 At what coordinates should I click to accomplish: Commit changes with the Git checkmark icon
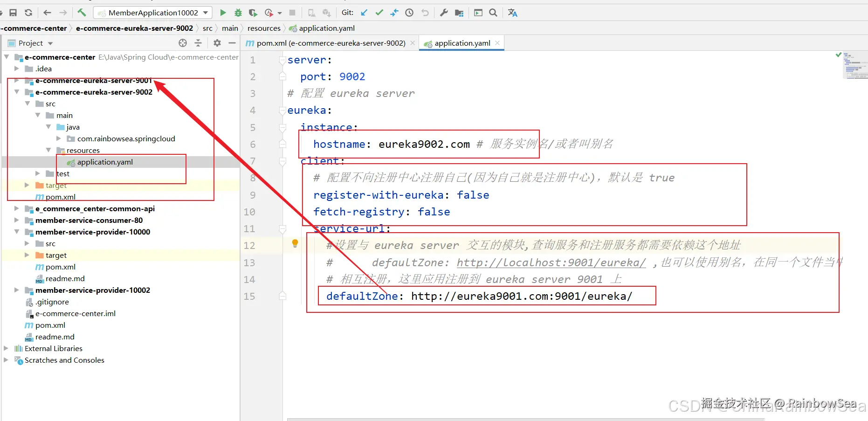point(379,13)
